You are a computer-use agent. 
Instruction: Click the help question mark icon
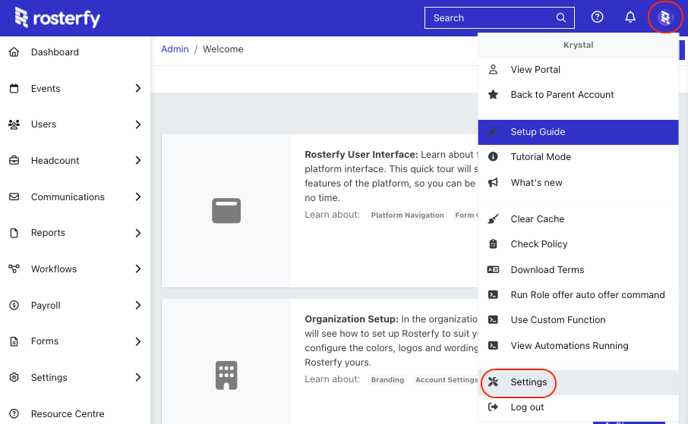tap(598, 18)
